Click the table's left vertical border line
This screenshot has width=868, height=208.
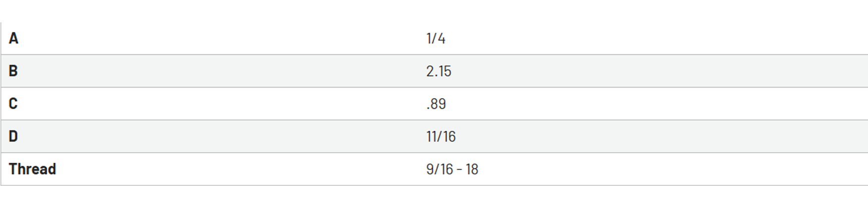[0, 104]
